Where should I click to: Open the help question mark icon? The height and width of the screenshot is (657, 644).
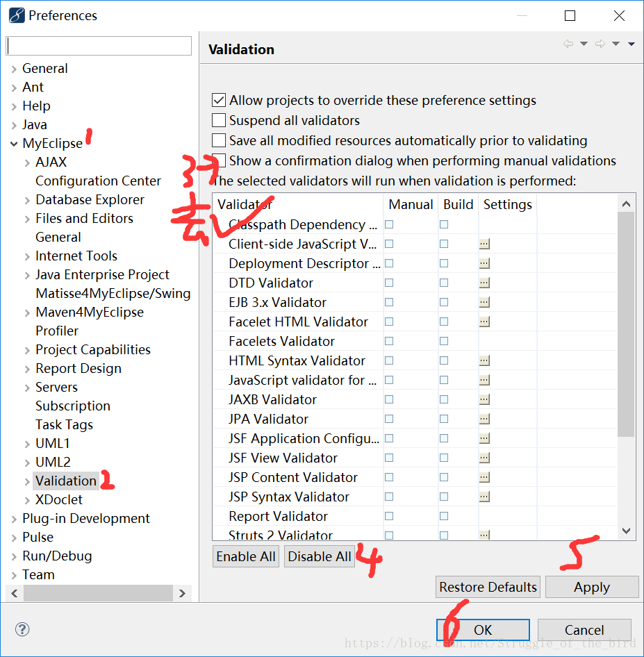tap(22, 629)
